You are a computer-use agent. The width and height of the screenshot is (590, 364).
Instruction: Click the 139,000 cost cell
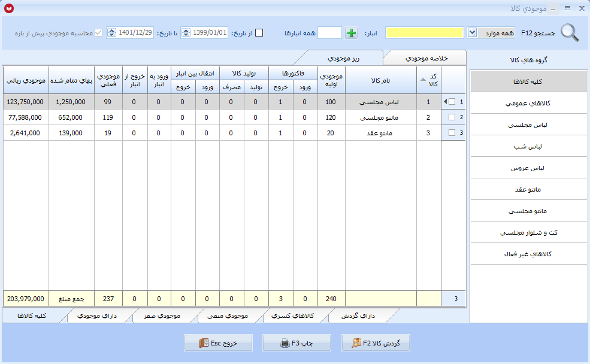71,133
